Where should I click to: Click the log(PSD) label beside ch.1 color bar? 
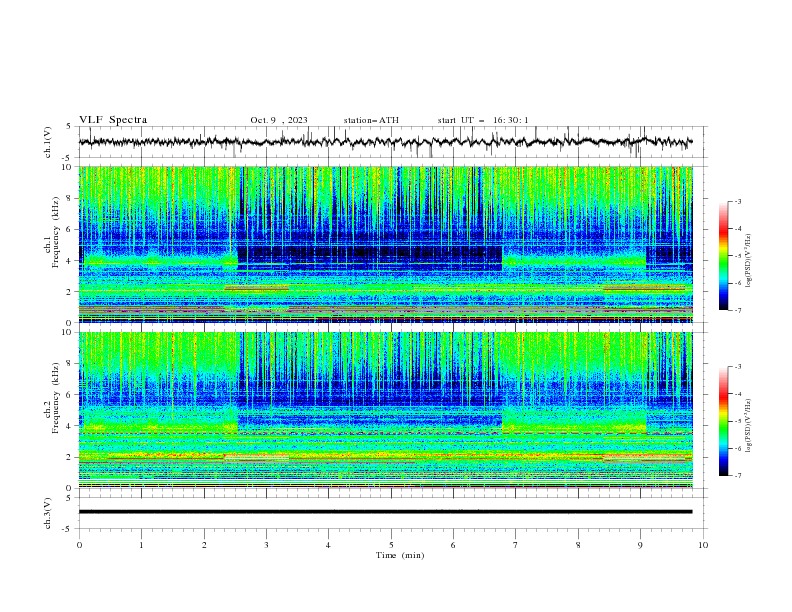coord(749,261)
